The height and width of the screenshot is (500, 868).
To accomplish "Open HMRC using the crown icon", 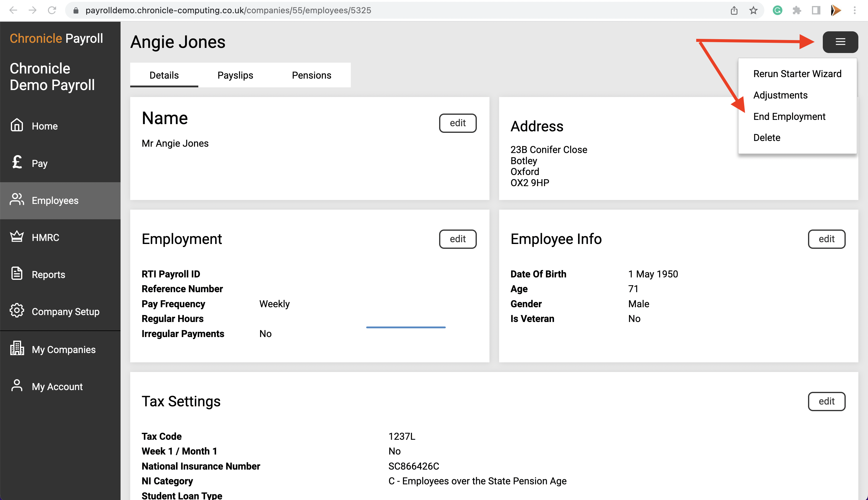I will (17, 237).
